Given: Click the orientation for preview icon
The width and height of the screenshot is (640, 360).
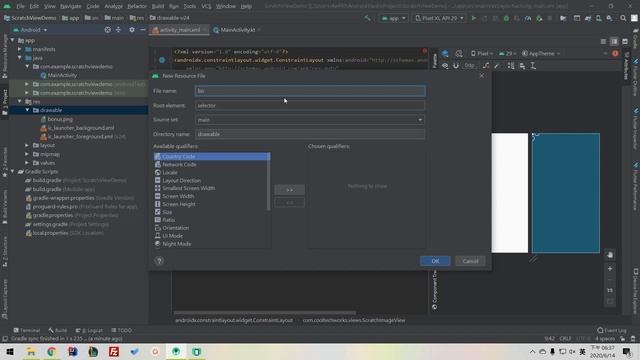Looking at the screenshot, I should 459,53.
